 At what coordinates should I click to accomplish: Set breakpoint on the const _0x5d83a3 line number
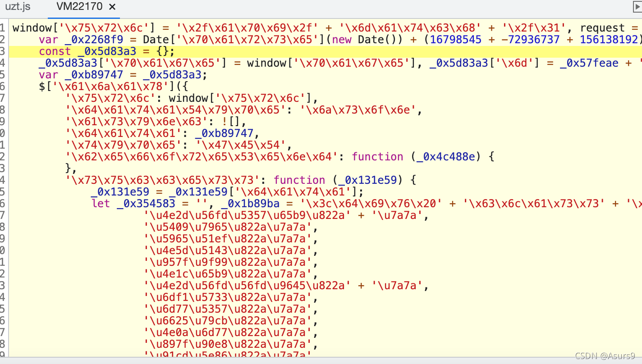tap(2, 51)
